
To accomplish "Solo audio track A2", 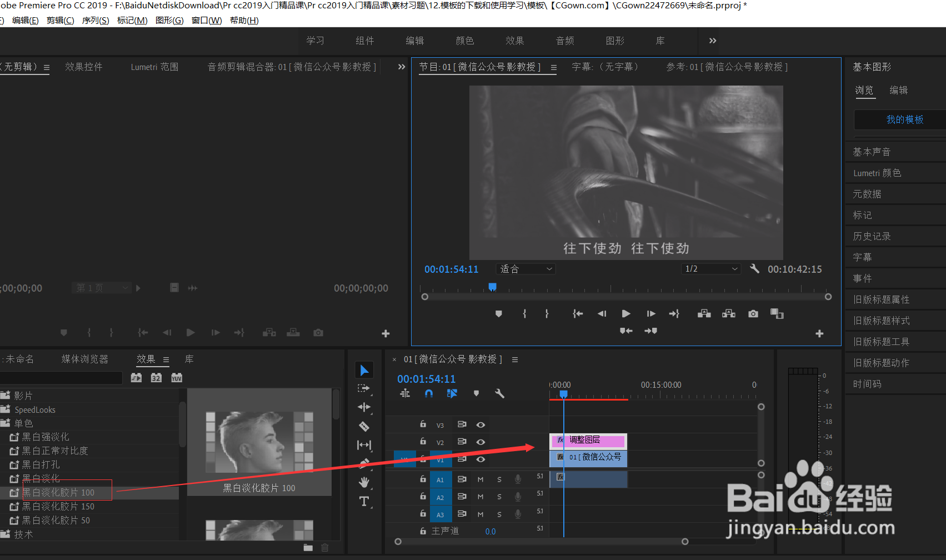I will pyautogui.click(x=499, y=497).
